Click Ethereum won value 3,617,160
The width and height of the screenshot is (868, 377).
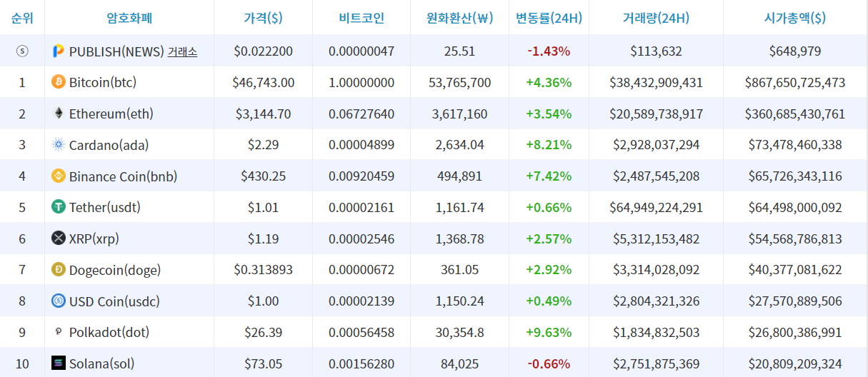tap(460, 114)
